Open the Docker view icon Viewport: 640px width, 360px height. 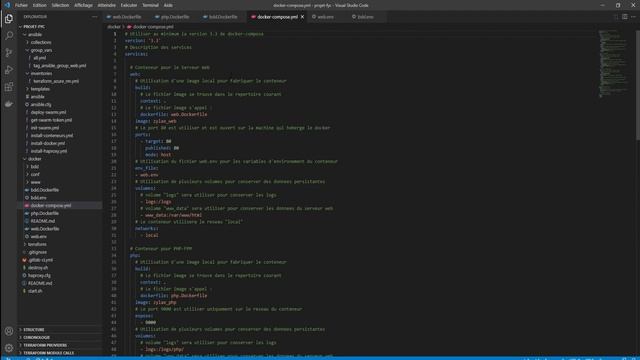[x=9, y=104]
